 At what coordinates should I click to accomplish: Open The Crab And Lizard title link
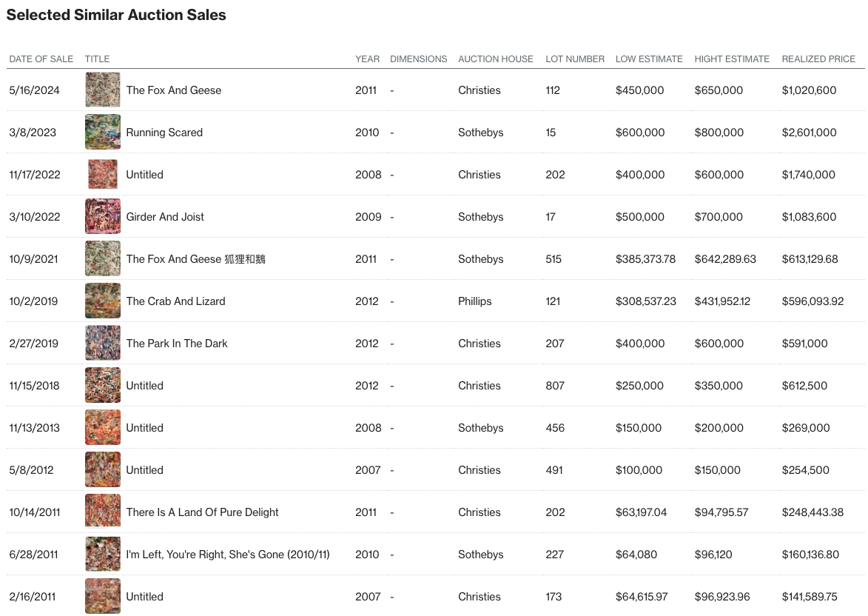[175, 301]
